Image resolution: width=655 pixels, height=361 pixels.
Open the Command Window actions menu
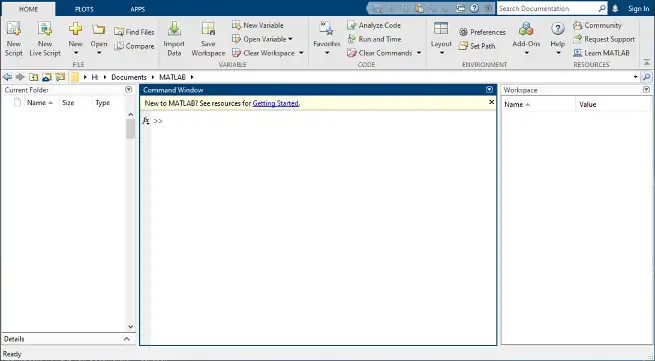click(x=489, y=90)
